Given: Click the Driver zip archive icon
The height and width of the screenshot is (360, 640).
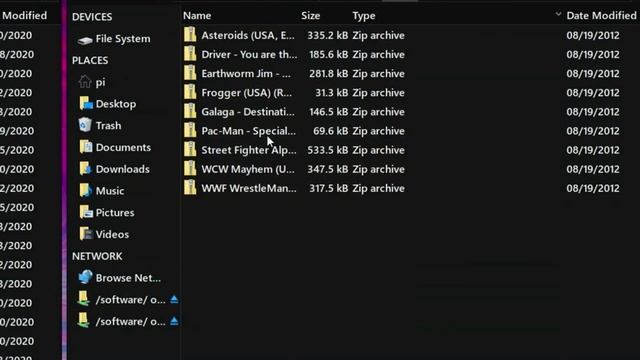Looking at the screenshot, I should pos(190,54).
